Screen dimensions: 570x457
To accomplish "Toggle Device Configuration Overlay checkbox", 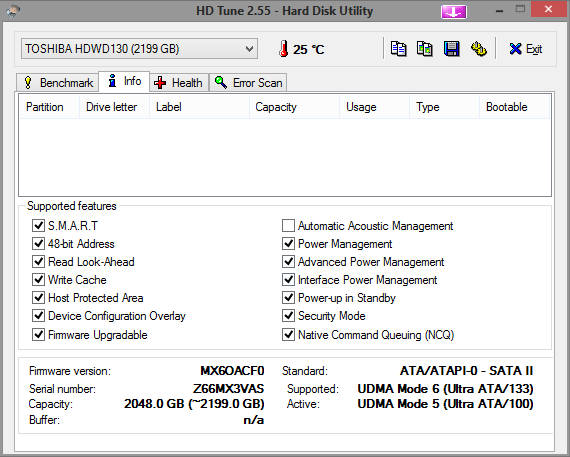I will (38, 316).
